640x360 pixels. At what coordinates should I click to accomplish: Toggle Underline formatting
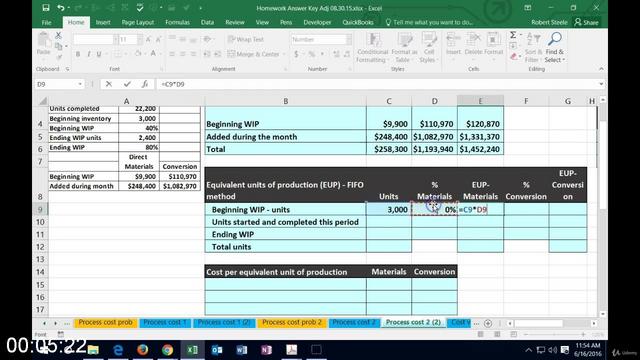click(x=99, y=54)
